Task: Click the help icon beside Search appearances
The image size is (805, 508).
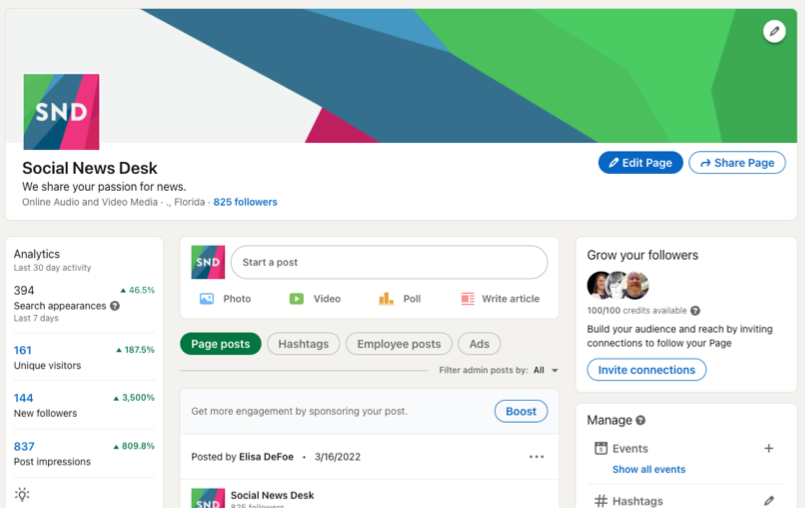Action: (115, 306)
